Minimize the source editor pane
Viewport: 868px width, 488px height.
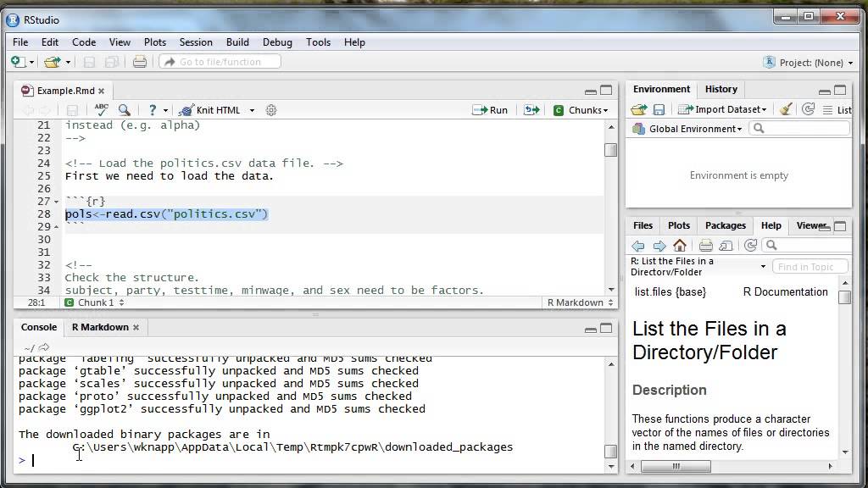click(591, 91)
